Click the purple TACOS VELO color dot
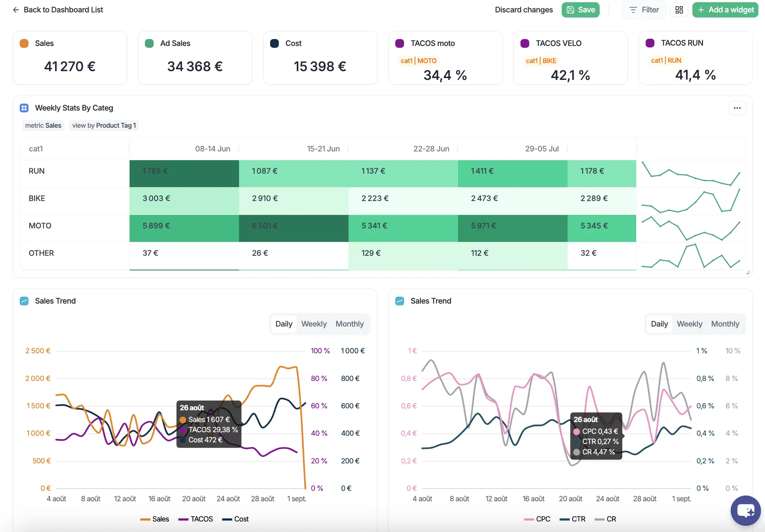 point(525,43)
